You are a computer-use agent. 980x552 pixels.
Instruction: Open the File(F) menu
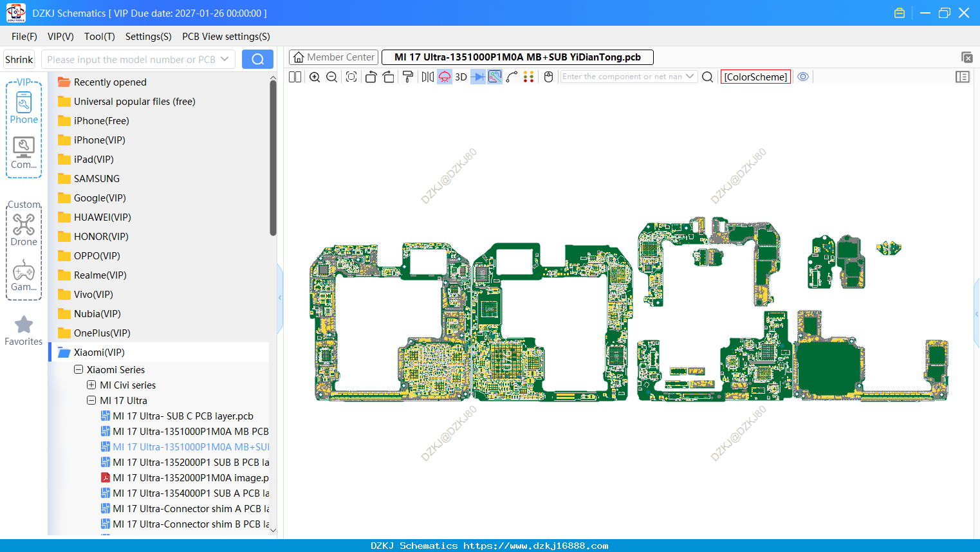coord(24,37)
